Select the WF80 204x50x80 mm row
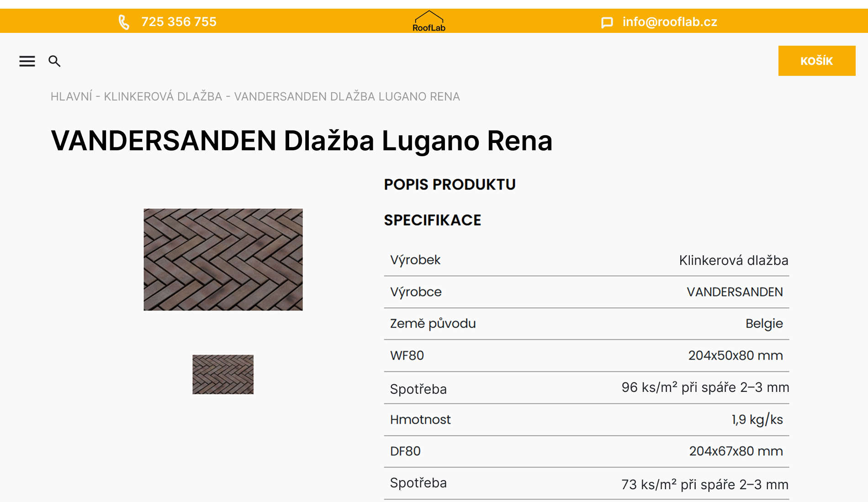This screenshot has width=868, height=502. pos(587,355)
